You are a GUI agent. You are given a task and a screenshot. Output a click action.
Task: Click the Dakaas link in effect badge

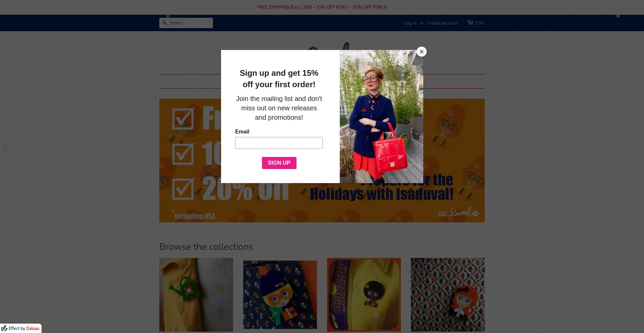coord(33,328)
